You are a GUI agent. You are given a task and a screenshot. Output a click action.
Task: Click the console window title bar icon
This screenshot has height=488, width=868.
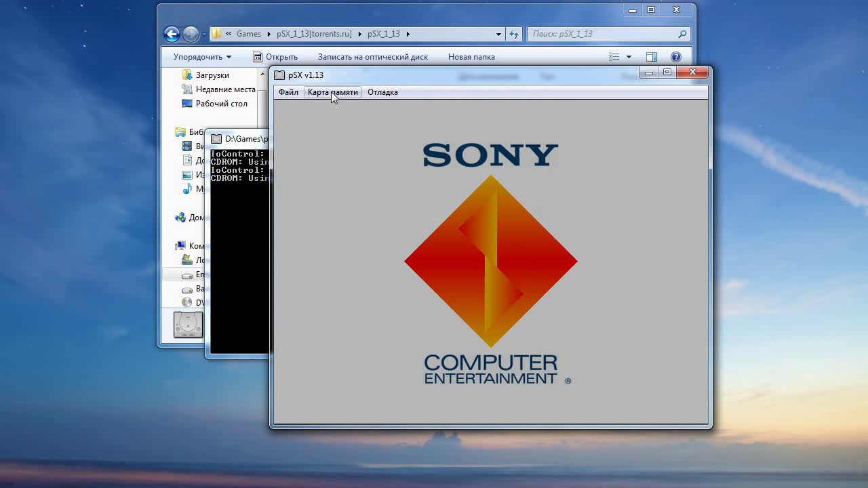pos(216,139)
